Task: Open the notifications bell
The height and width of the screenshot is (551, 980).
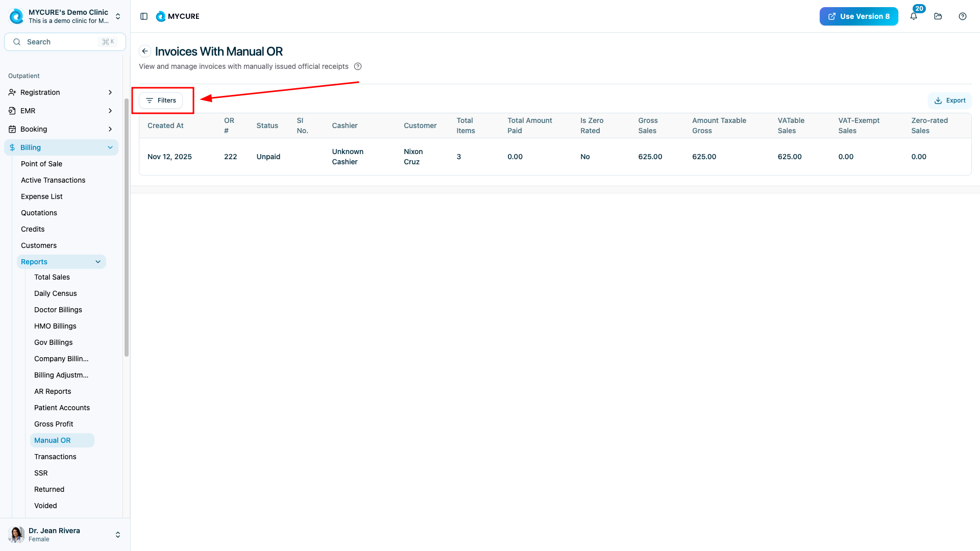Action: coord(914,16)
